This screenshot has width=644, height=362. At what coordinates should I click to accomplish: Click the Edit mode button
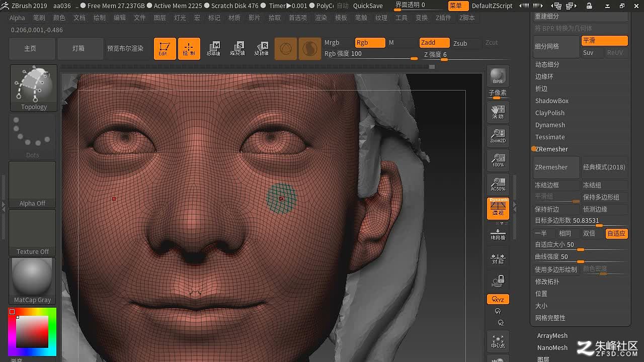(x=165, y=49)
